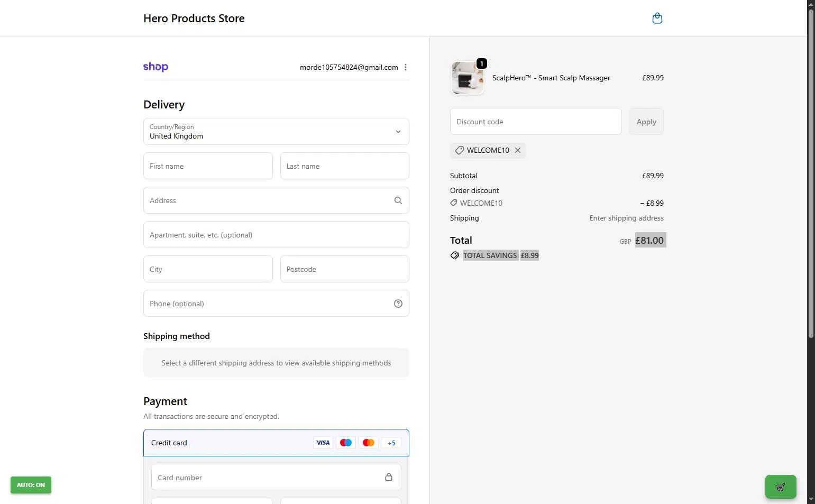815x504 pixels.
Task: Click the phone help question mark icon
Action: tap(398, 304)
